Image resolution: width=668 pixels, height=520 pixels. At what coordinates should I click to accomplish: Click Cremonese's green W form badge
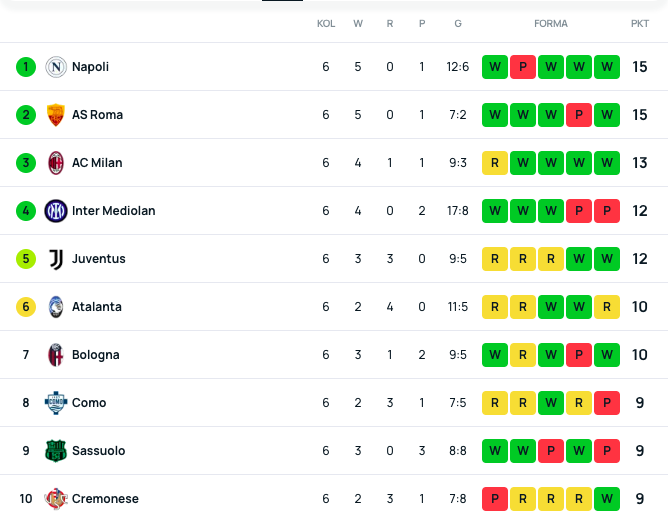[x=607, y=499]
